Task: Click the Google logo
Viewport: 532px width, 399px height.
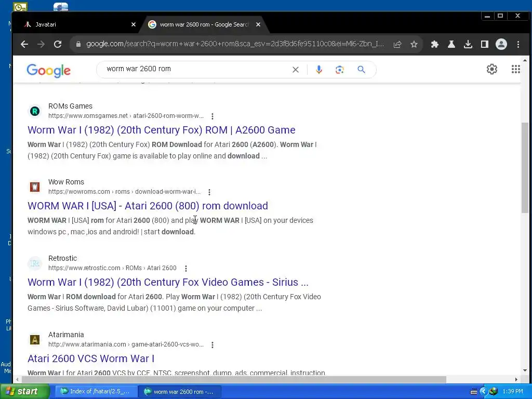Action: point(48,71)
